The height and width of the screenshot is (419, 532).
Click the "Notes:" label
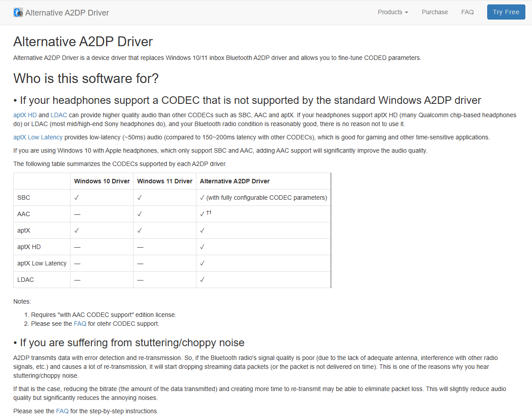(22, 301)
